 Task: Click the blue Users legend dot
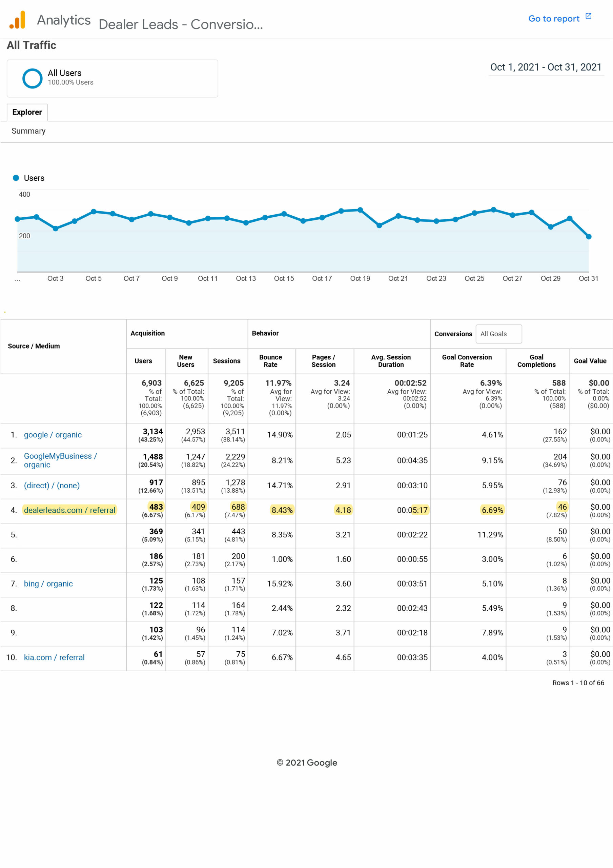click(x=16, y=178)
